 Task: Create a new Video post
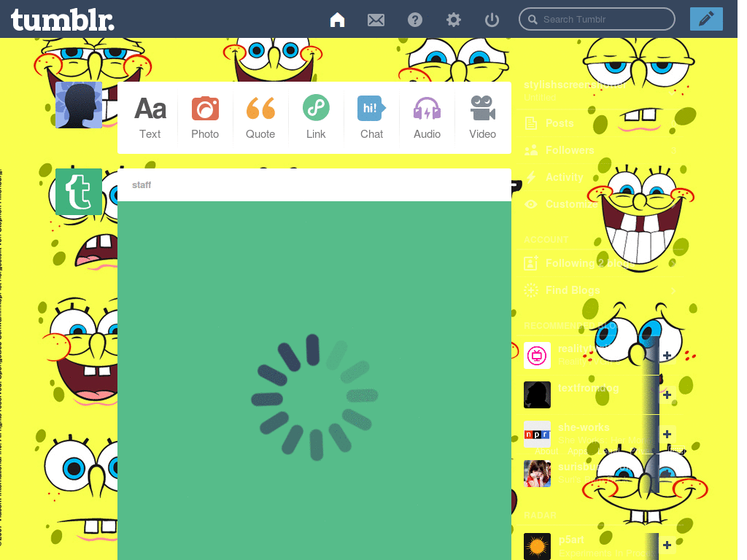483,117
